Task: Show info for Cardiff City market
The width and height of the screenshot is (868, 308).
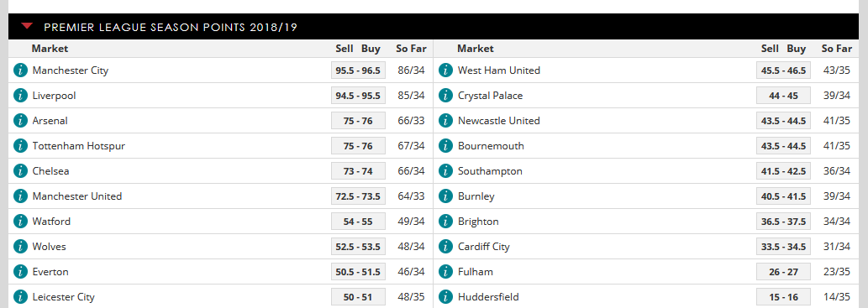Action: (446, 247)
